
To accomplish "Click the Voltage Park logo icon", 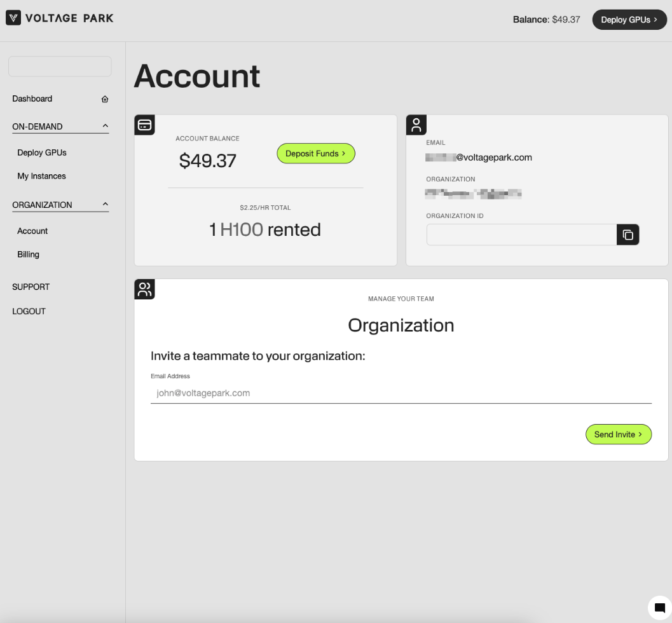I will [13, 18].
